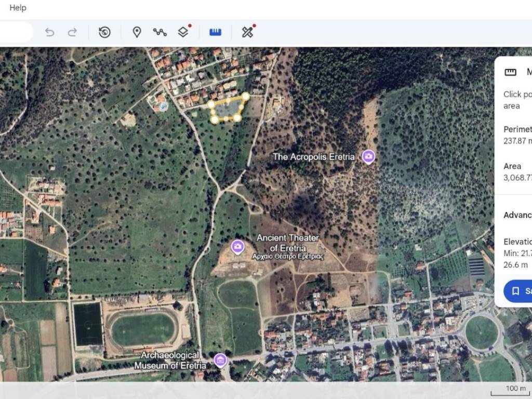Click The Acropolis Eretria photo marker
This screenshot has height=399, width=532.
tap(368, 156)
